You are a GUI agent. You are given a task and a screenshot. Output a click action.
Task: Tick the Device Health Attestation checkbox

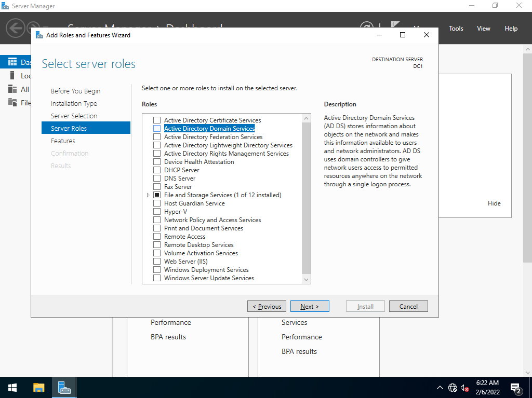pyautogui.click(x=157, y=162)
